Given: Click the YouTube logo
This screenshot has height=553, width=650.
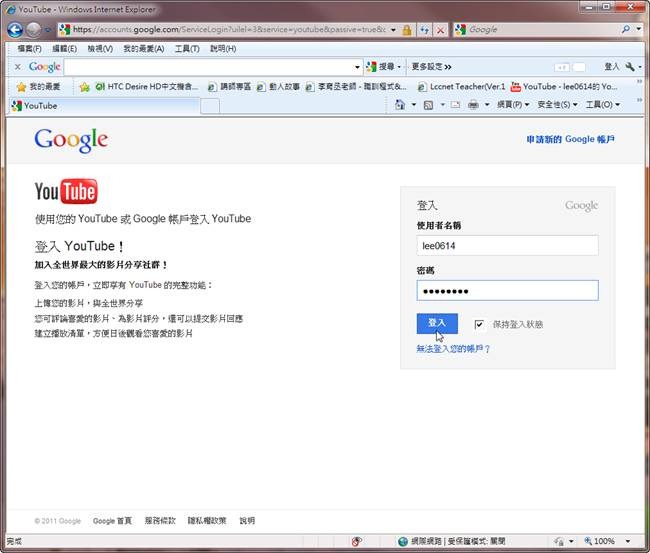Looking at the screenshot, I should point(66,192).
